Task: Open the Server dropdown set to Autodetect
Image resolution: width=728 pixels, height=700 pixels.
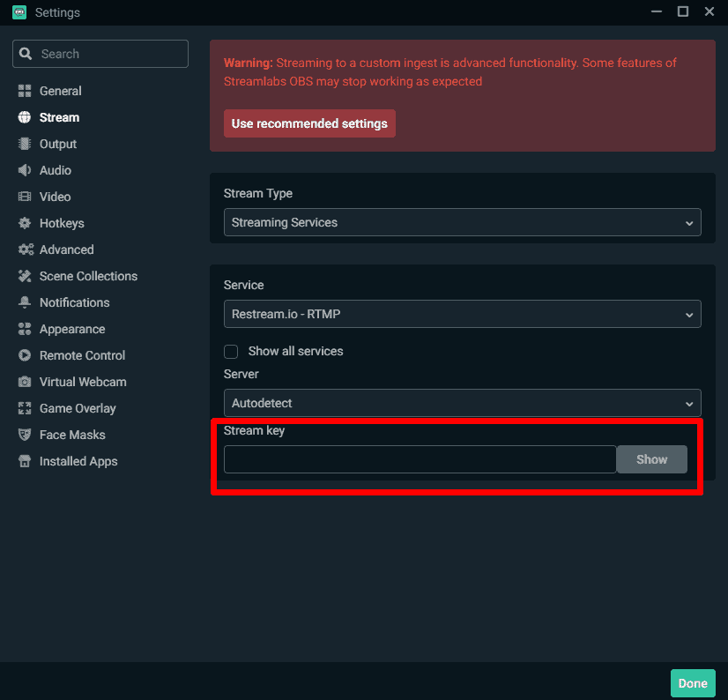Action: (463, 403)
